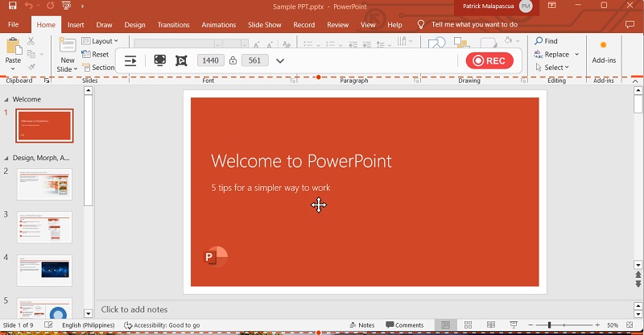
Task: Select slide 2 thumbnail
Action: (44, 184)
